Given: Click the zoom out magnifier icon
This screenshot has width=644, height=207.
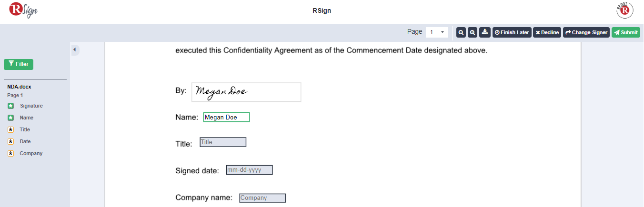Looking at the screenshot, I should tap(461, 32).
